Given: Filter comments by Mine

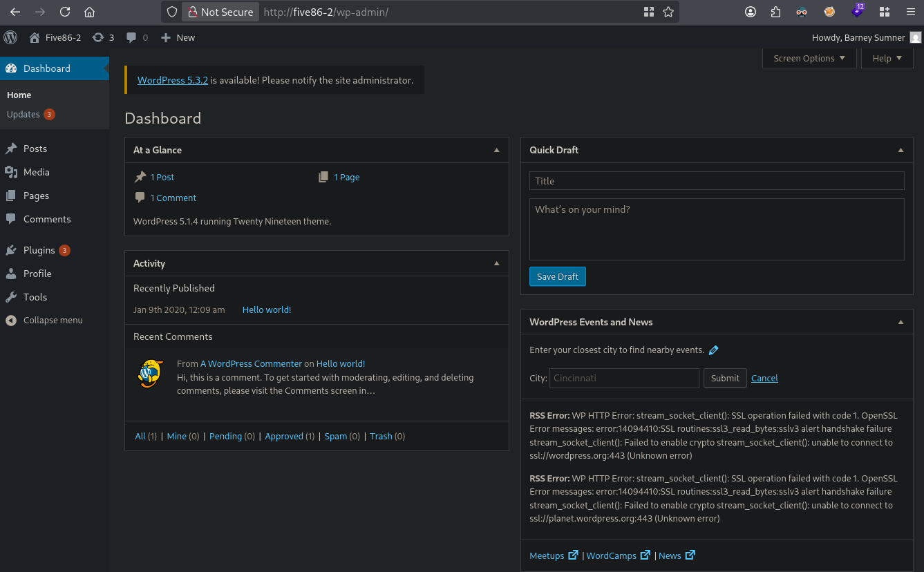Looking at the screenshot, I should 177,436.
